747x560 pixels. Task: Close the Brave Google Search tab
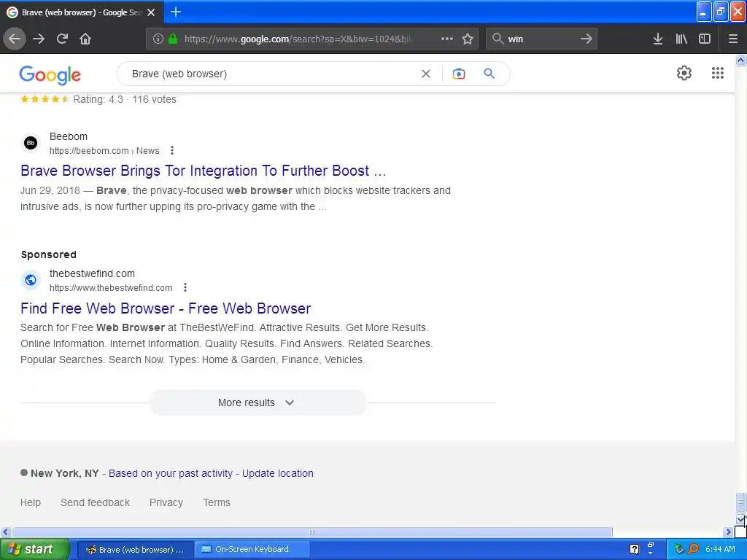coord(151,12)
